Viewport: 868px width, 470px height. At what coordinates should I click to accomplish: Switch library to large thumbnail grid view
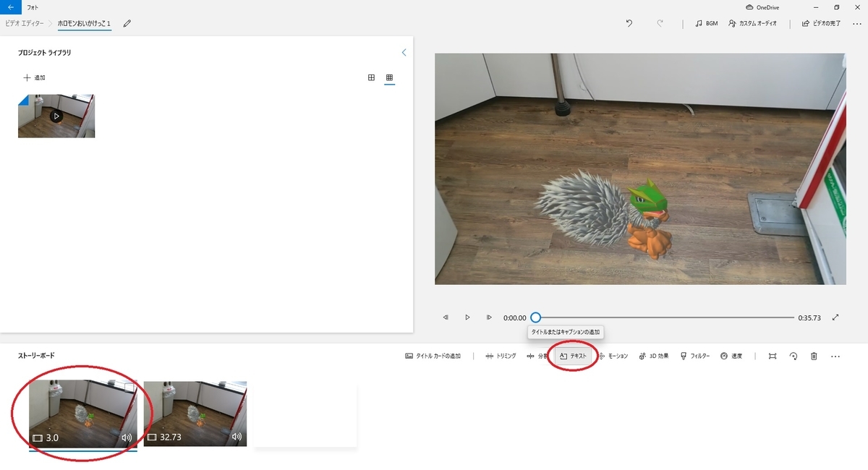pos(371,77)
